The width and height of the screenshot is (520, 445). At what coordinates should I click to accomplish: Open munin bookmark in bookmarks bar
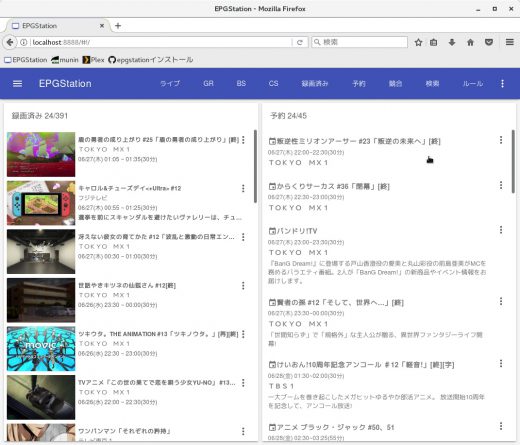[x=65, y=60]
